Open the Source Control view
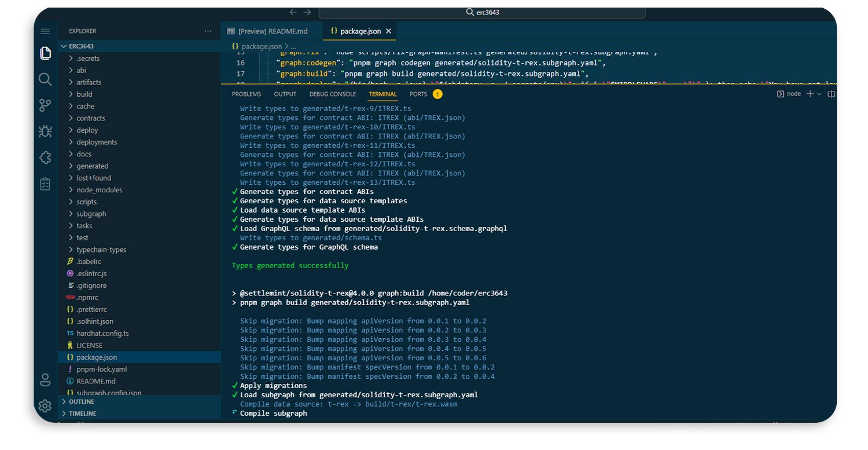 pos(45,105)
